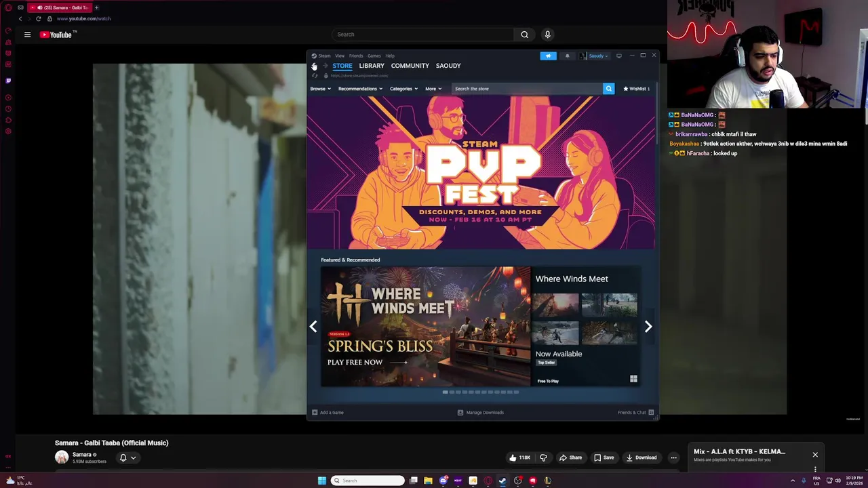This screenshot has width=868, height=488.
Task: Dislike the Samara video
Action: [543, 457]
